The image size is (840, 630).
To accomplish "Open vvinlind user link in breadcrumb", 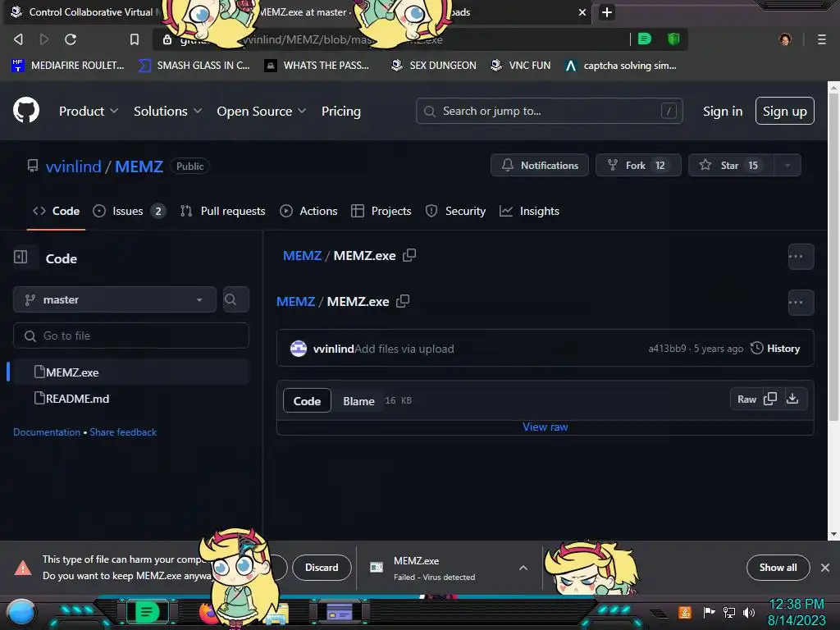I will pos(73,166).
